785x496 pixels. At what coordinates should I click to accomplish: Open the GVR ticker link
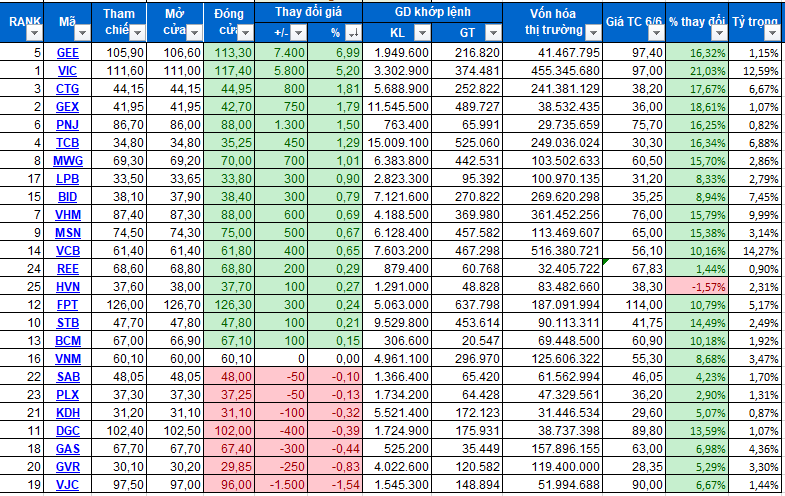click(68, 467)
